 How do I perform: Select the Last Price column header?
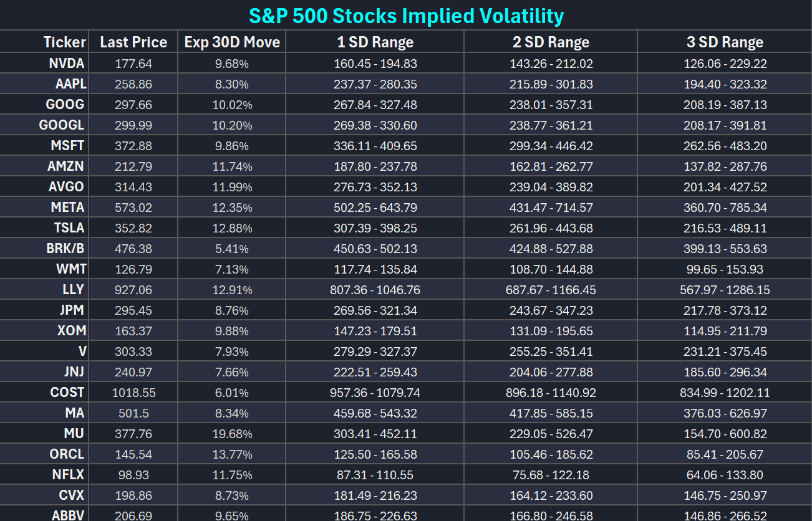tap(133, 42)
